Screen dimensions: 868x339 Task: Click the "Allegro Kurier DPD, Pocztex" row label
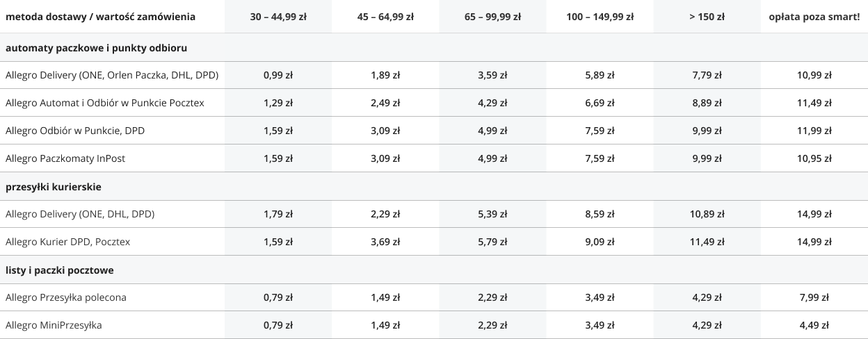click(x=67, y=242)
